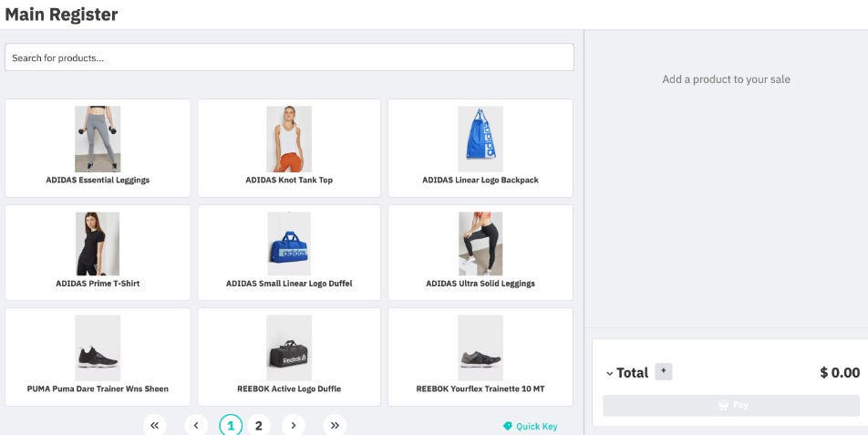Click the Quick Key tag icon
Viewport: 868px width, 435px height.
point(508,426)
